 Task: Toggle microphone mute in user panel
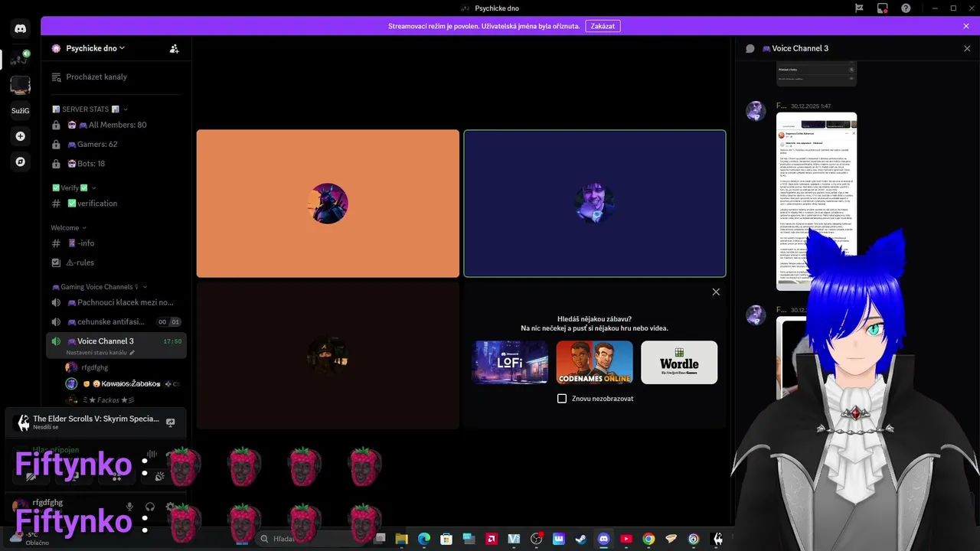129,507
